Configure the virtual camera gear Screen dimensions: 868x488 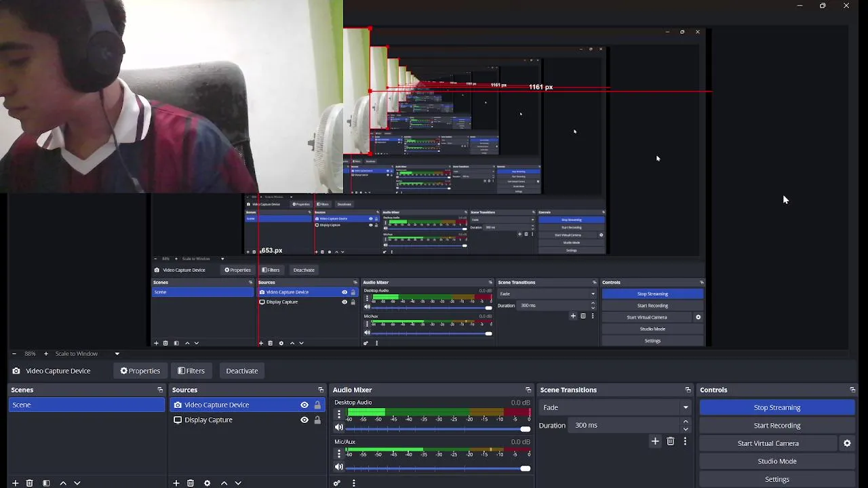coord(847,443)
